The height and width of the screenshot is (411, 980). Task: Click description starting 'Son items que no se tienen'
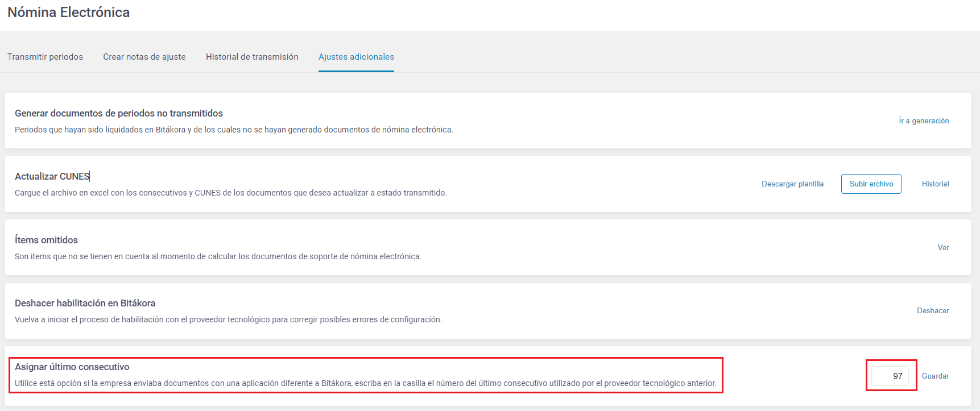[218, 256]
